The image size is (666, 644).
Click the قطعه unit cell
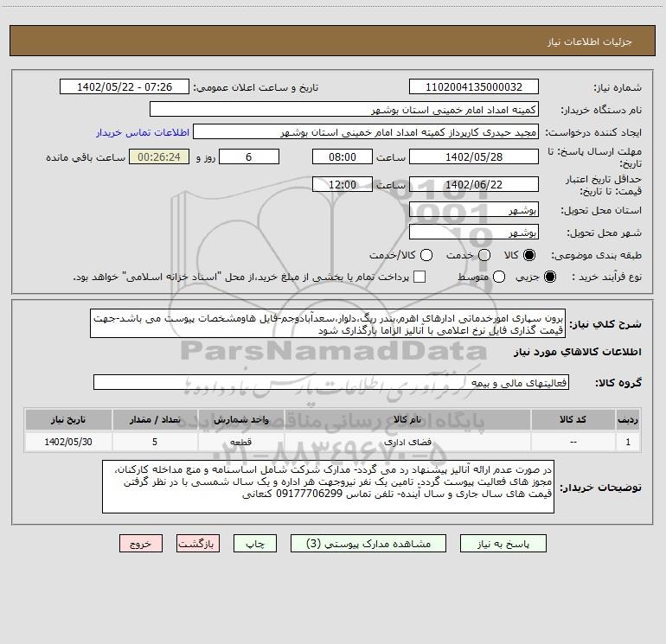point(240,442)
